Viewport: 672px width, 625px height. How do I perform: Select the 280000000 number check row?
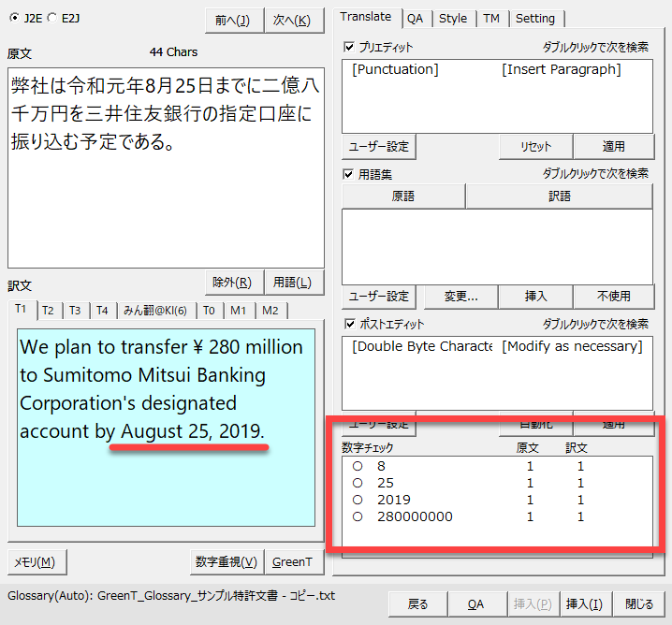[x=415, y=516]
